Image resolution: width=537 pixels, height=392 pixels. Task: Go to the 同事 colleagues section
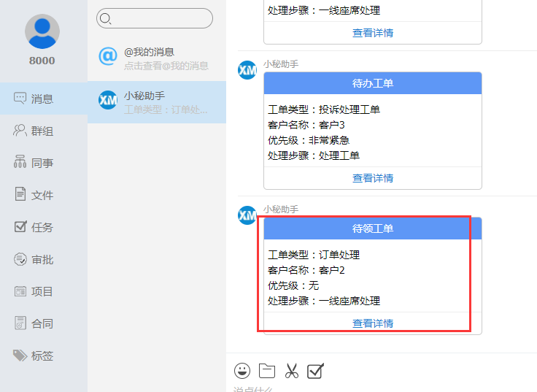(x=42, y=164)
